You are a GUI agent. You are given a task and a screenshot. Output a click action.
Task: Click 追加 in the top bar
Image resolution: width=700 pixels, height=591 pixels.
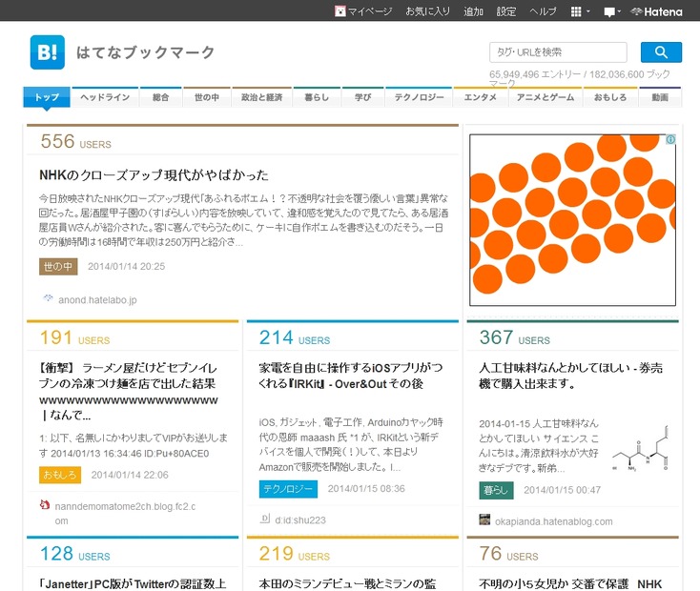coord(473,11)
